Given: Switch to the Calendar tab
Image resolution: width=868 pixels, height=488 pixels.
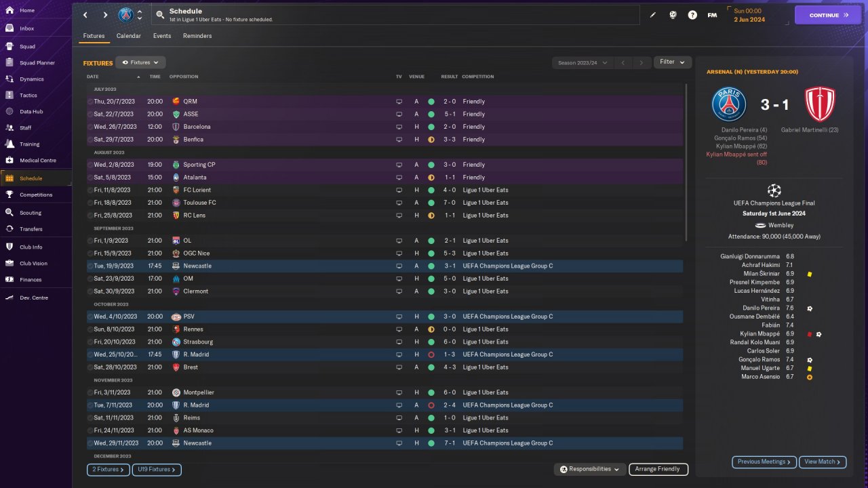Looking at the screenshot, I should pyautogui.click(x=128, y=36).
